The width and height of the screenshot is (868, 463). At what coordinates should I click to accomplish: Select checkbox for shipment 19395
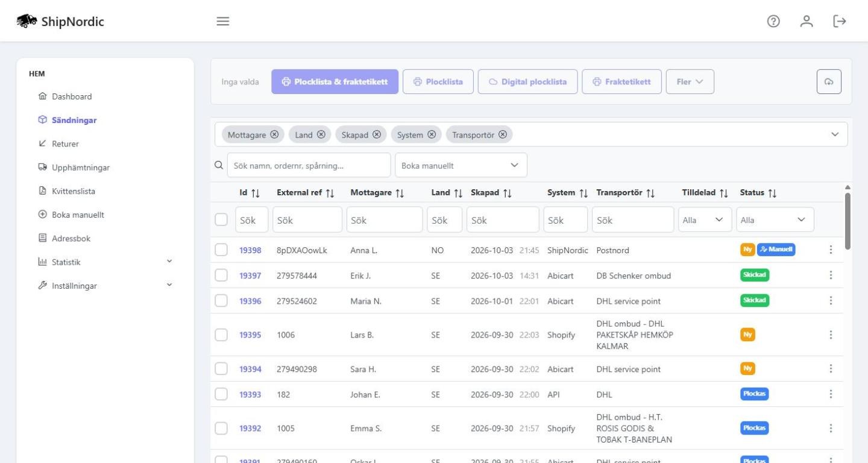click(221, 335)
